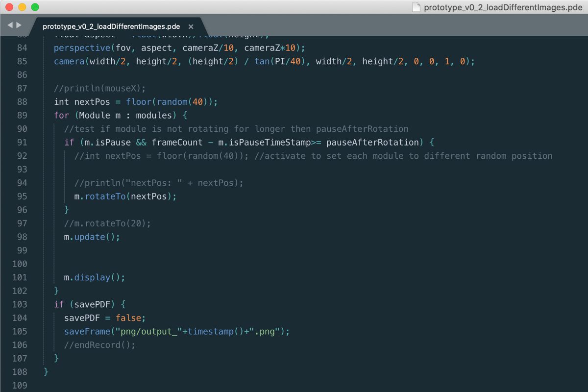
Task: Click the commented //endRecord(); line
Action: click(99, 345)
